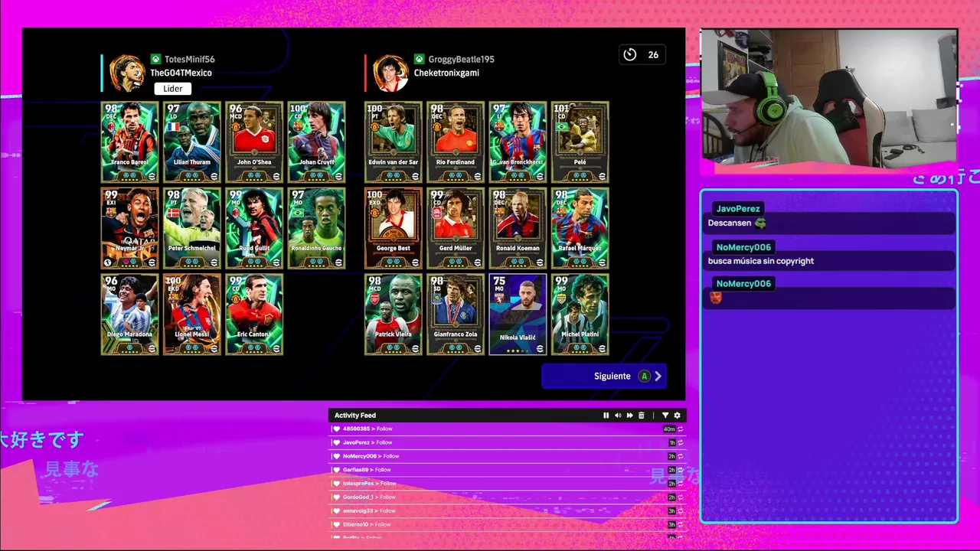Replay the 48586385 follow alert
The image size is (980, 551).
tap(680, 429)
